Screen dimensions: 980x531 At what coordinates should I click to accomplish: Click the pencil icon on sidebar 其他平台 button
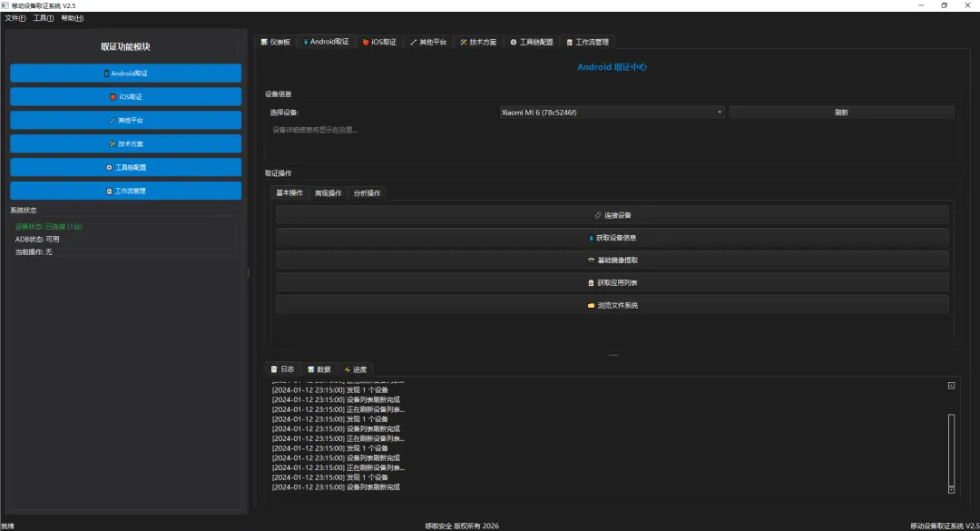coord(112,120)
